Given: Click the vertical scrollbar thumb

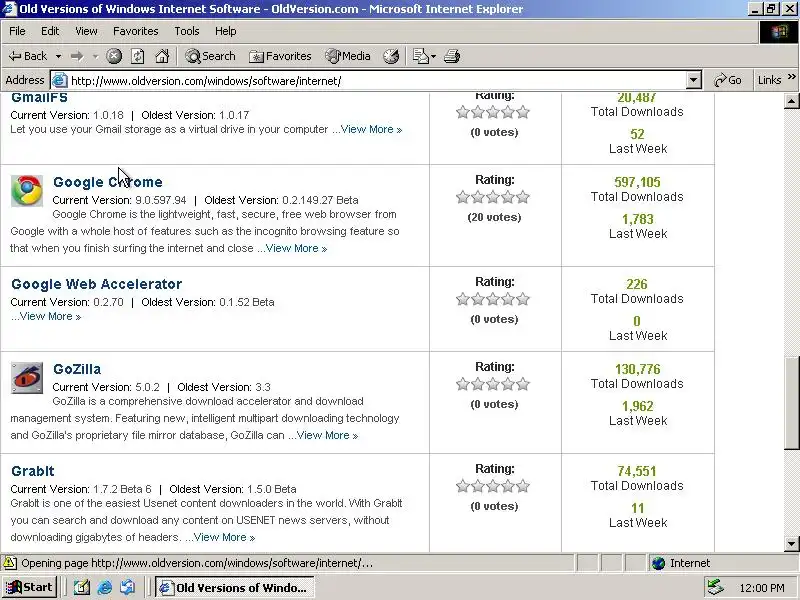Looking at the screenshot, I should pos(791,403).
